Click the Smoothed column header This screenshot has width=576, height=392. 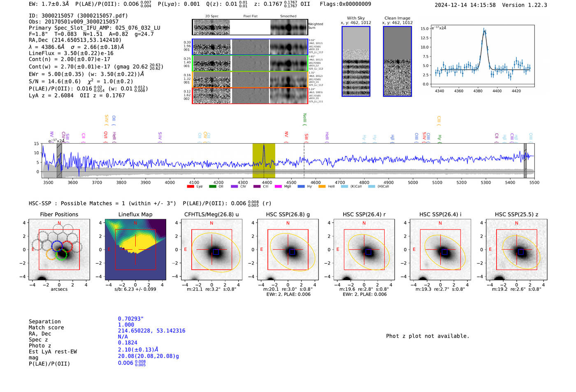288,16
